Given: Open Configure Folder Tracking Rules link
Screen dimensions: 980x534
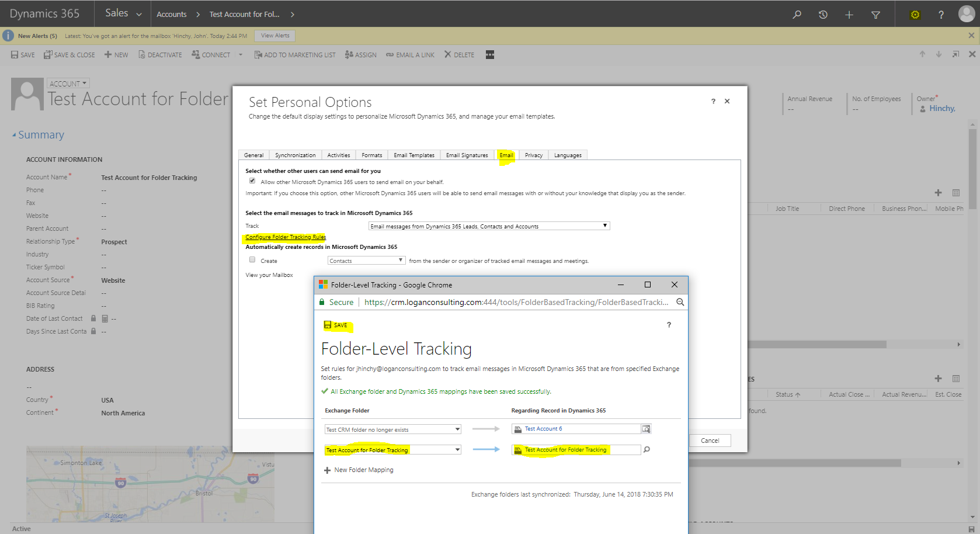Looking at the screenshot, I should (x=286, y=237).
